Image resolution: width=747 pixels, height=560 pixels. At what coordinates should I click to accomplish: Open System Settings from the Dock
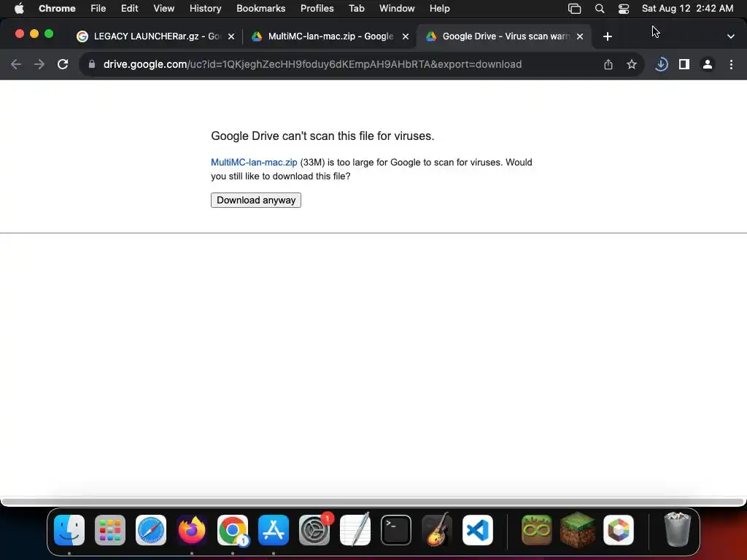[314, 530]
